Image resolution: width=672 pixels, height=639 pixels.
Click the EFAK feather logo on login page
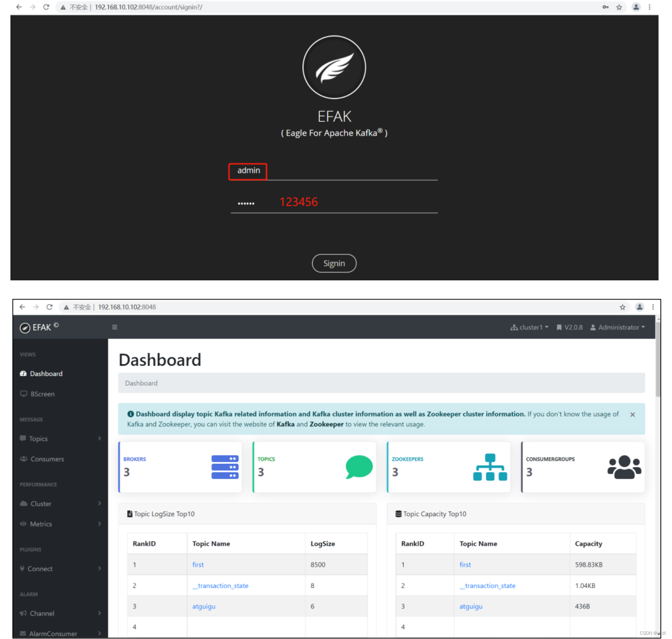click(x=334, y=67)
